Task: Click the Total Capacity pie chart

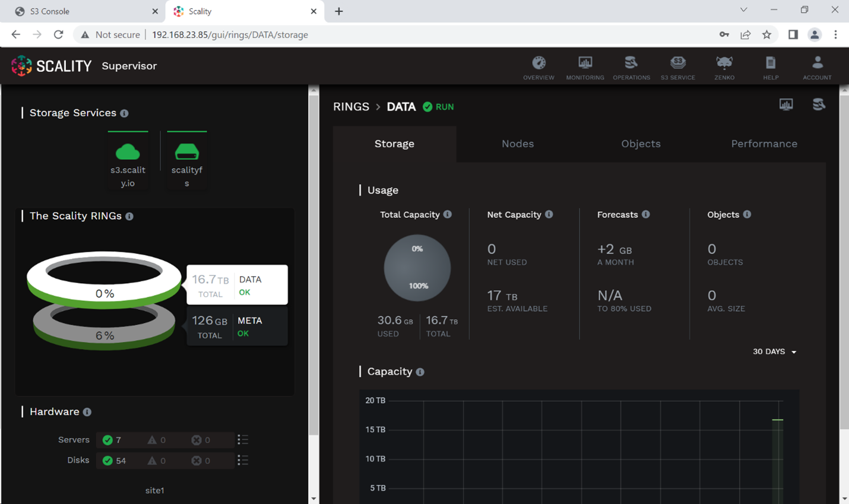Action: [417, 268]
